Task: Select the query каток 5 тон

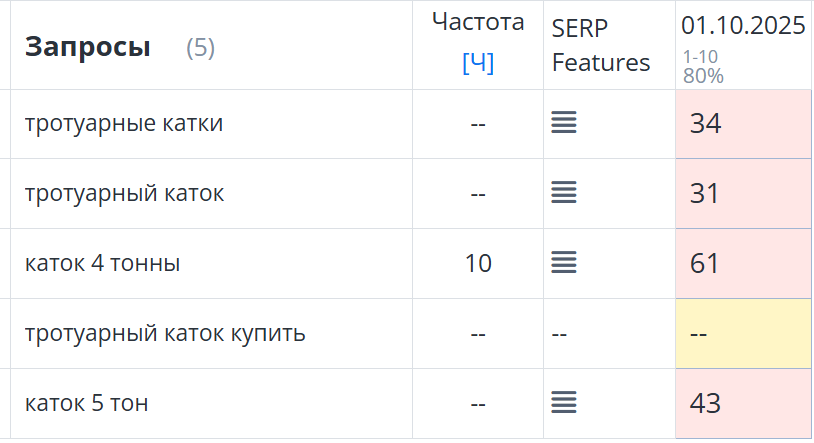Action: (x=87, y=403)
